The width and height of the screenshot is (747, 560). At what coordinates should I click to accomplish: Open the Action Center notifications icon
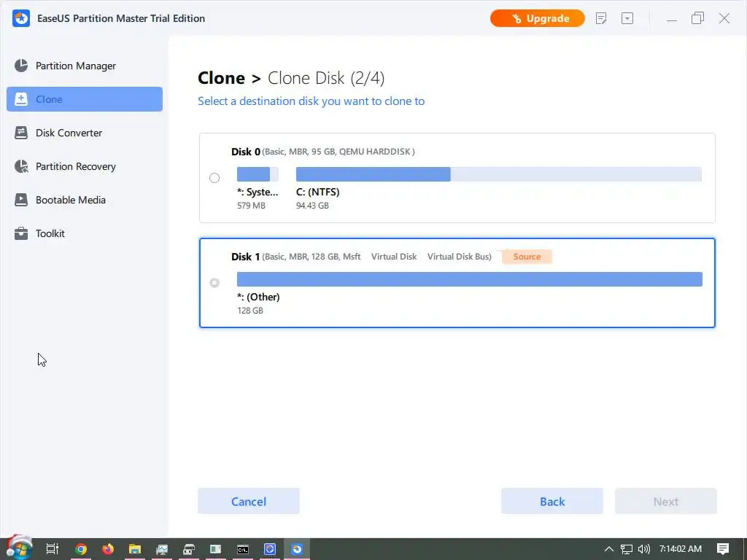click(723, 549)
